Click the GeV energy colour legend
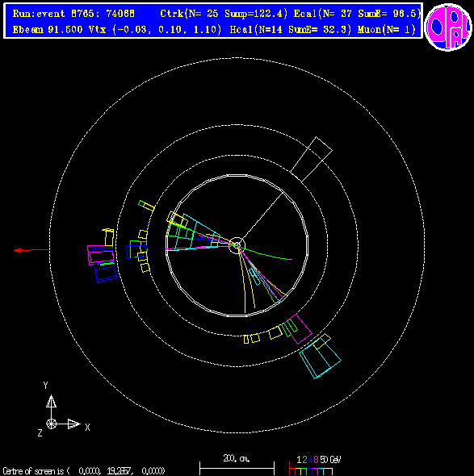This screenshot has height=476, width=474. [314, 466]
